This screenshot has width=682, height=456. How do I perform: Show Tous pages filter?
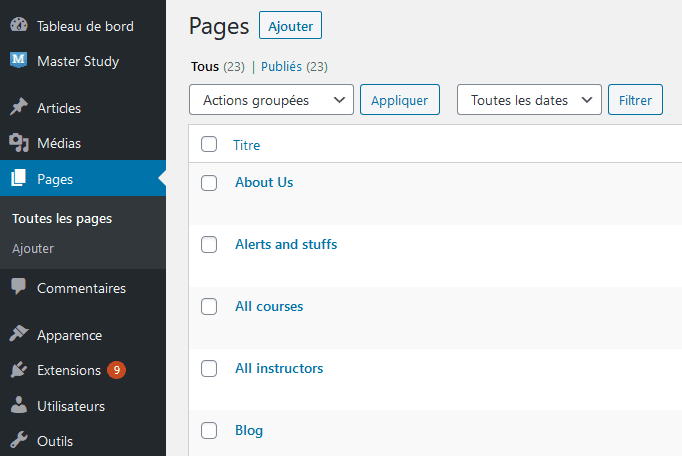coord(204,67)
